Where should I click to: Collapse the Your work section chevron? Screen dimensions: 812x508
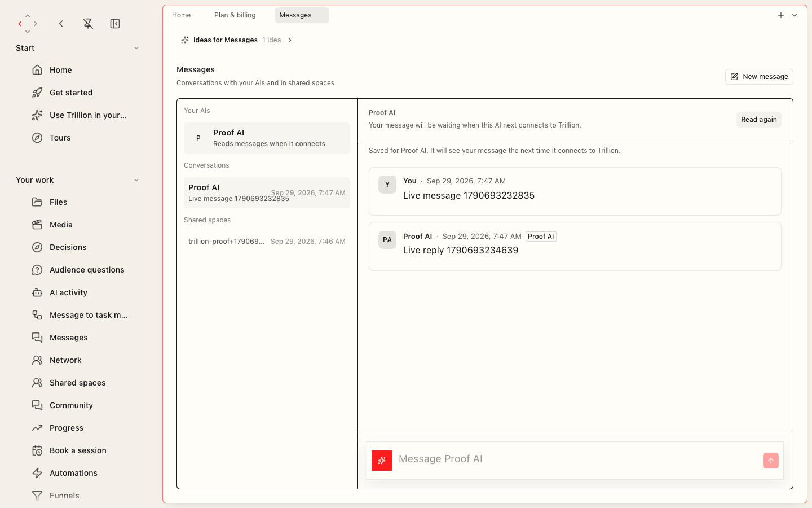point(136,180)
